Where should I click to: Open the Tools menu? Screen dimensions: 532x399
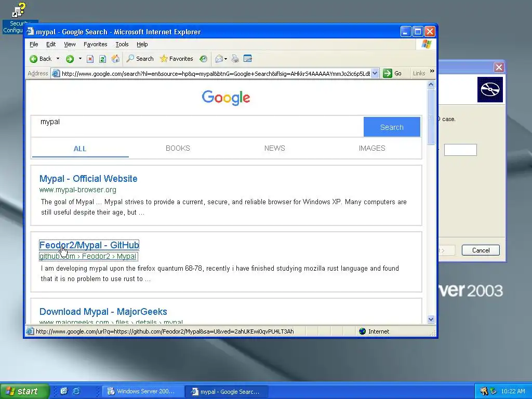[122, 44]
